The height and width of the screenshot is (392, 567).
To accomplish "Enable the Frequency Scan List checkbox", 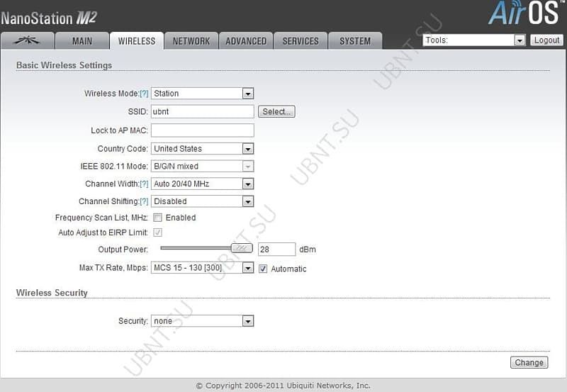I will pyautogui.click(x=157, y=218).
